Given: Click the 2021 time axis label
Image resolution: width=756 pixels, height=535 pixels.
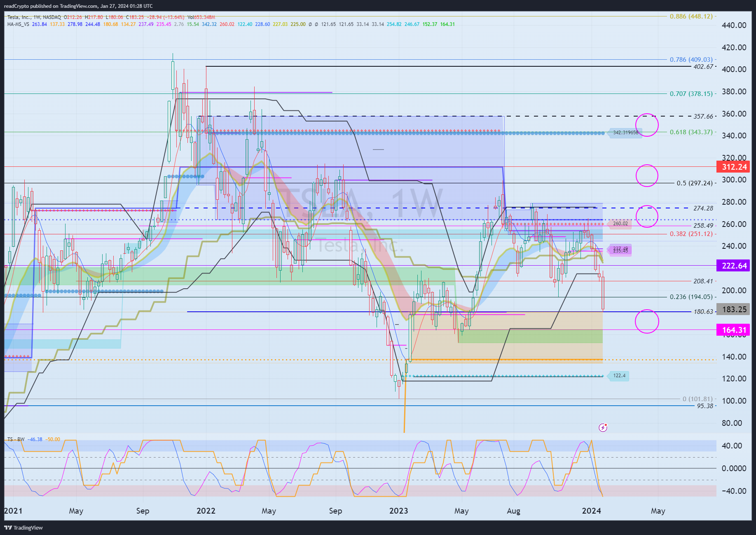Looking at the screenshot, I should (x=13, y=511).
